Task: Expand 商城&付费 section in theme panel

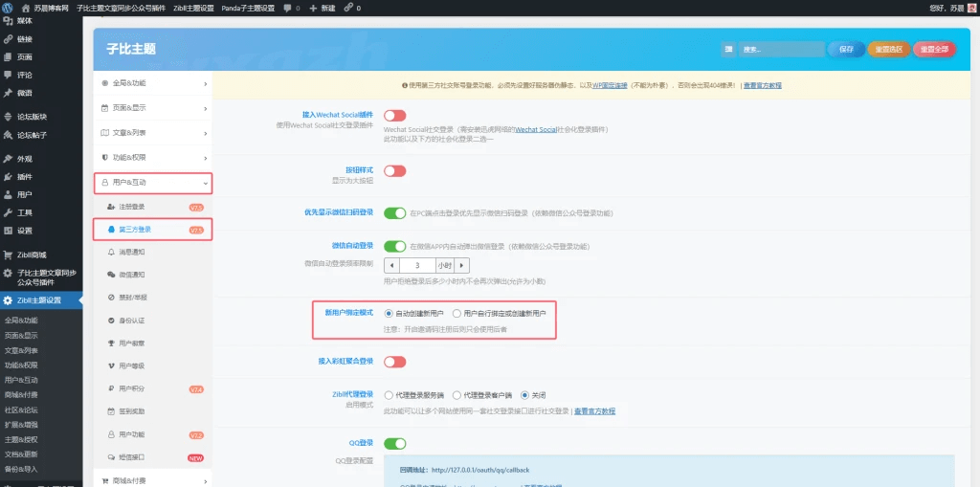Action: (152, 480)
